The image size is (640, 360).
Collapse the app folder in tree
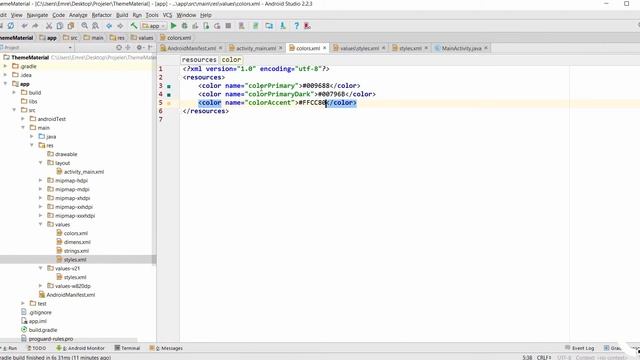point(5,84)
